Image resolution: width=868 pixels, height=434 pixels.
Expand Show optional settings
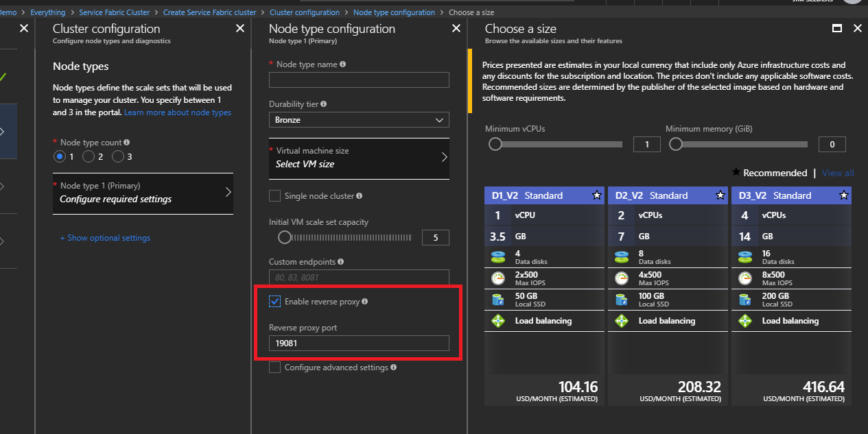pos(105,238)
